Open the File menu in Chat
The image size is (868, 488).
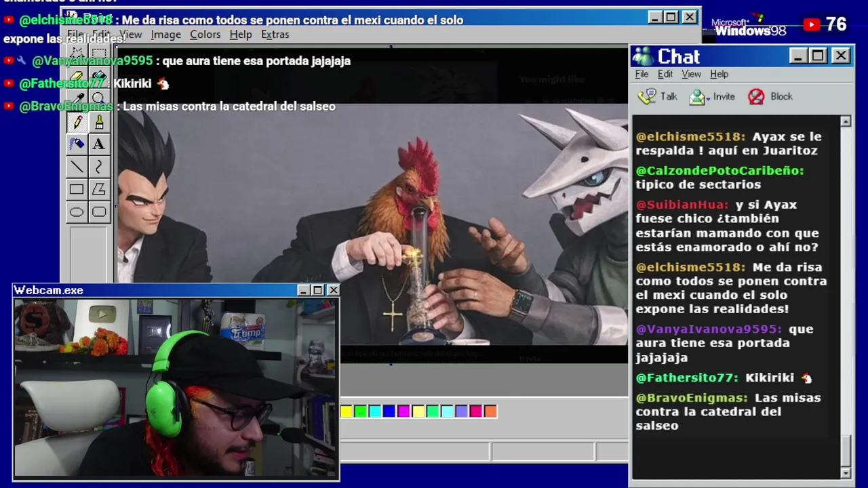642,74
